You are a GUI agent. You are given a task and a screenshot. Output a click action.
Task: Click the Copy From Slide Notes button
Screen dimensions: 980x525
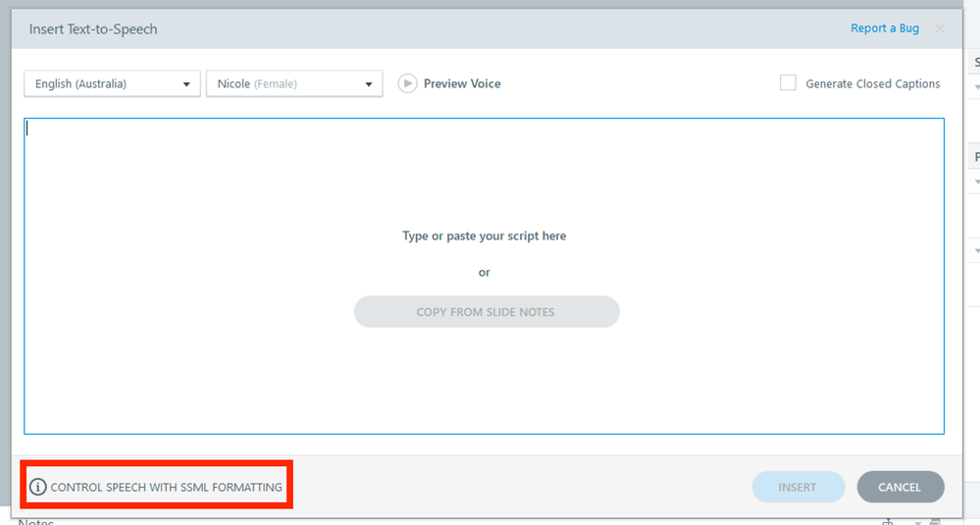point(487,312)
